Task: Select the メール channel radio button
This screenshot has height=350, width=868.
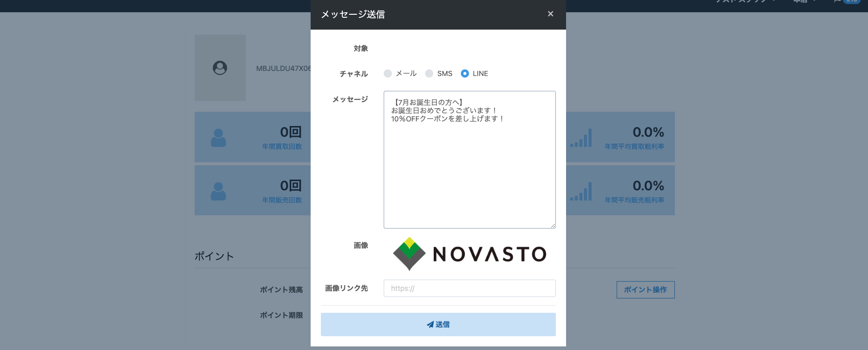Action: 388,73
